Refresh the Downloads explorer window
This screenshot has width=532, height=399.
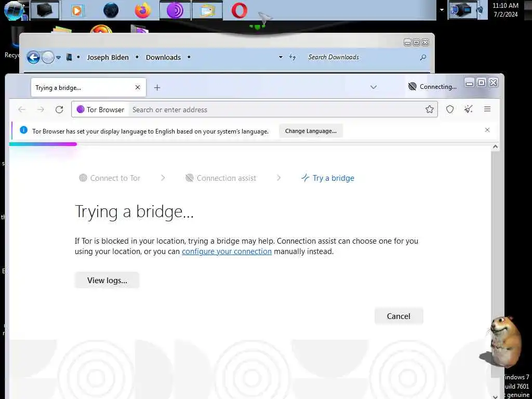[x=292, y=57]
